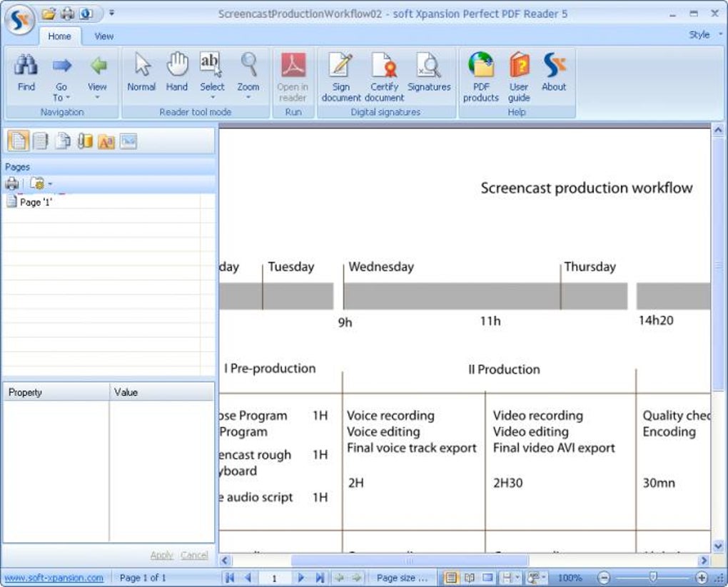This screenshot has width=728, height=587.
Task: Enable single page continuous layout
Action: (450, 578)
